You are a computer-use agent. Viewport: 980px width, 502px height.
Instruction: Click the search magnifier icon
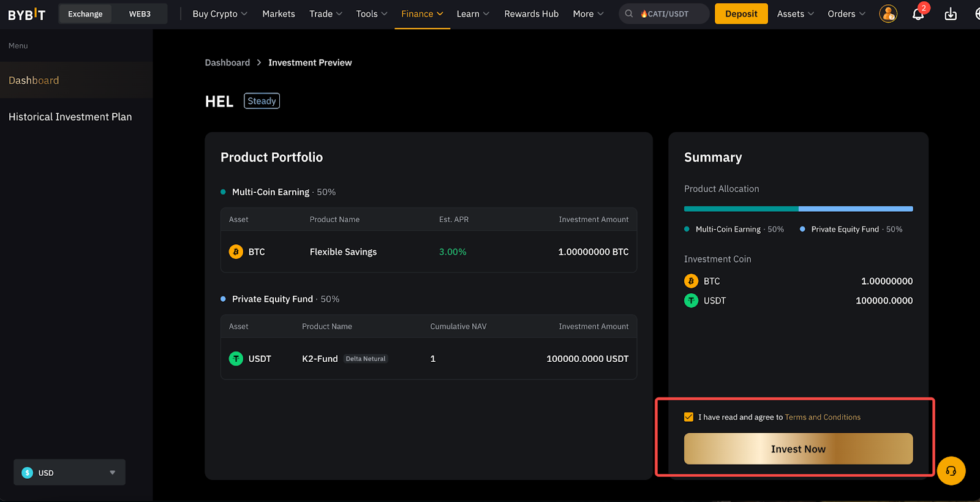coord(629,13)
